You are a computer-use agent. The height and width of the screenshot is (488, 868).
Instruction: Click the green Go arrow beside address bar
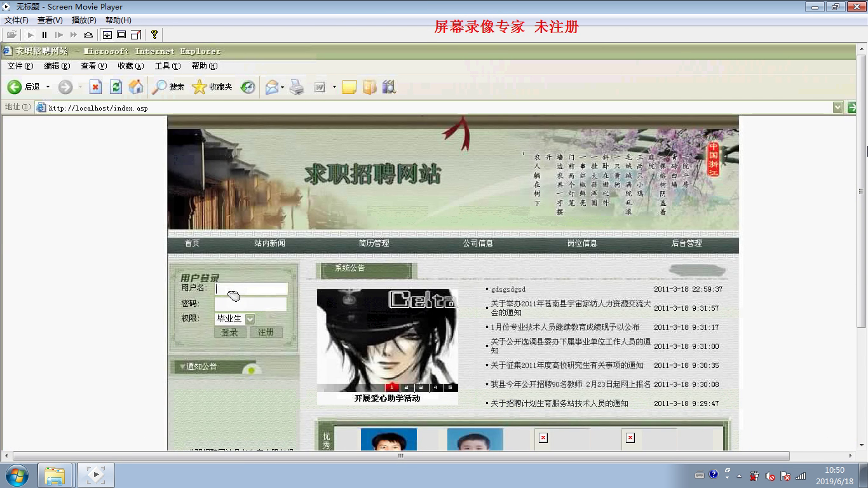coord(851,107)
